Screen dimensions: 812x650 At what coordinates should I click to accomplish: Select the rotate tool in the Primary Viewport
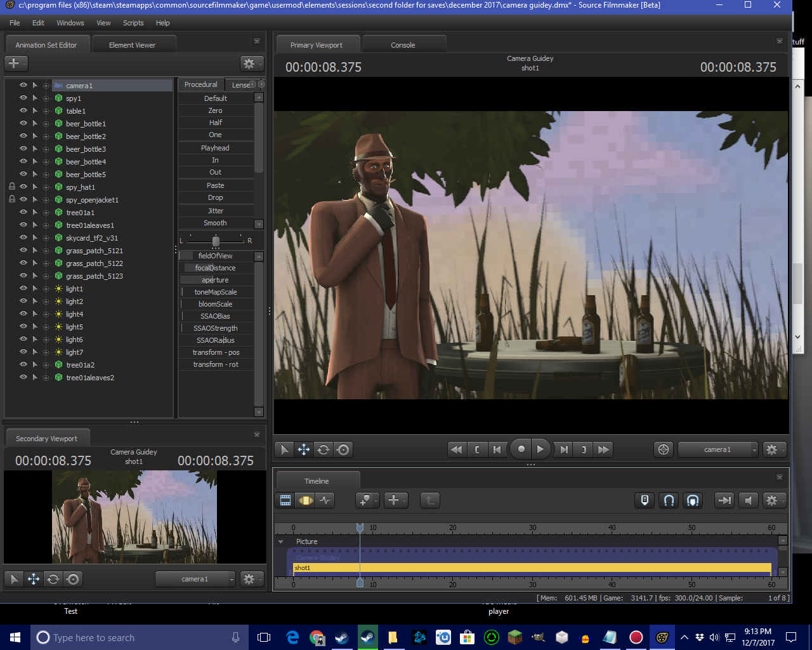pyautogui.click(x=324, y=449)
